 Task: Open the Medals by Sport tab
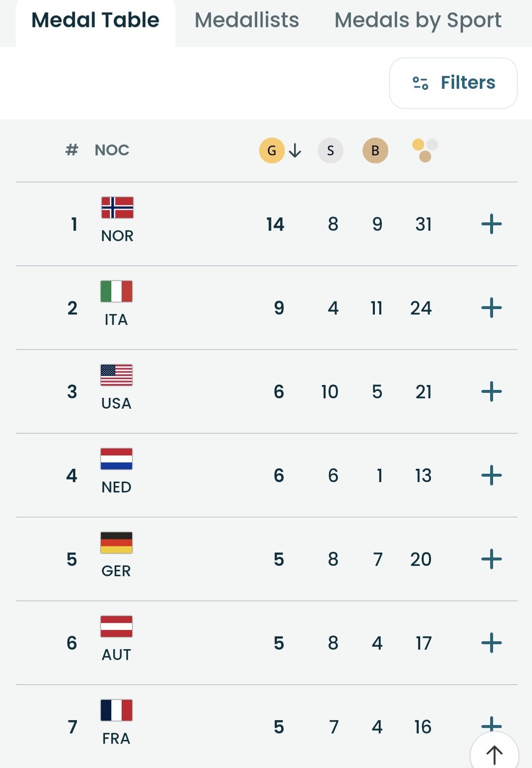pyautogui.click(x=418, y=21)
